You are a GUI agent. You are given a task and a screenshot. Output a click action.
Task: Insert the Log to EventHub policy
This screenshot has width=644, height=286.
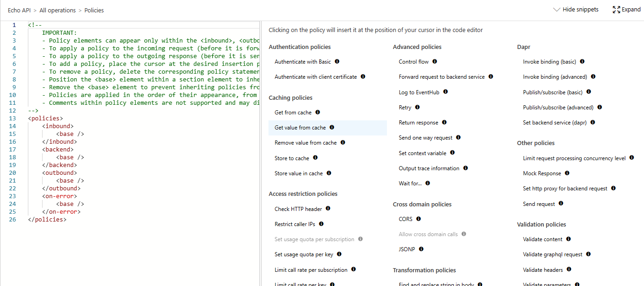click(419, 92)
